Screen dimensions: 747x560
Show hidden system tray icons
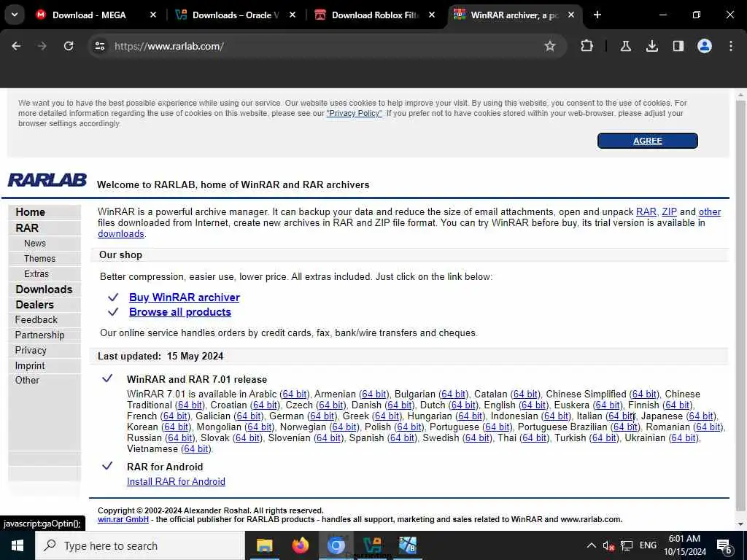[591, 545]
